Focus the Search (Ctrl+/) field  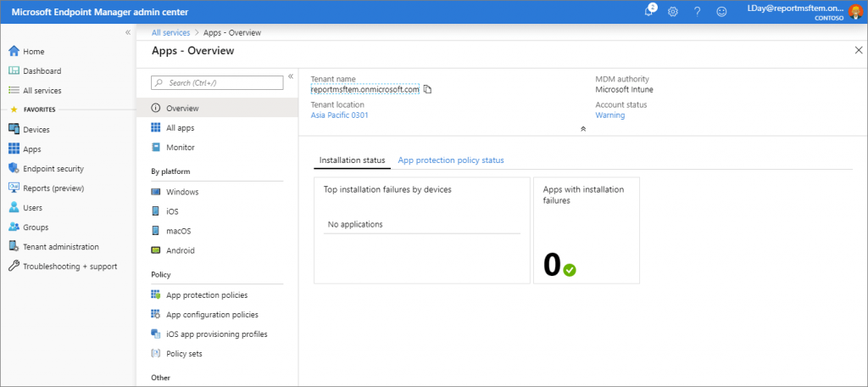(217, 82)
